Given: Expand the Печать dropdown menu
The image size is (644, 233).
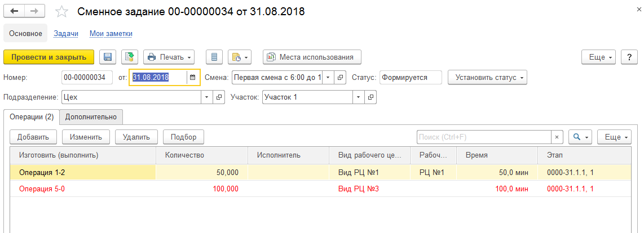Looking at the screenshot, I should click(x=169, y=57).
